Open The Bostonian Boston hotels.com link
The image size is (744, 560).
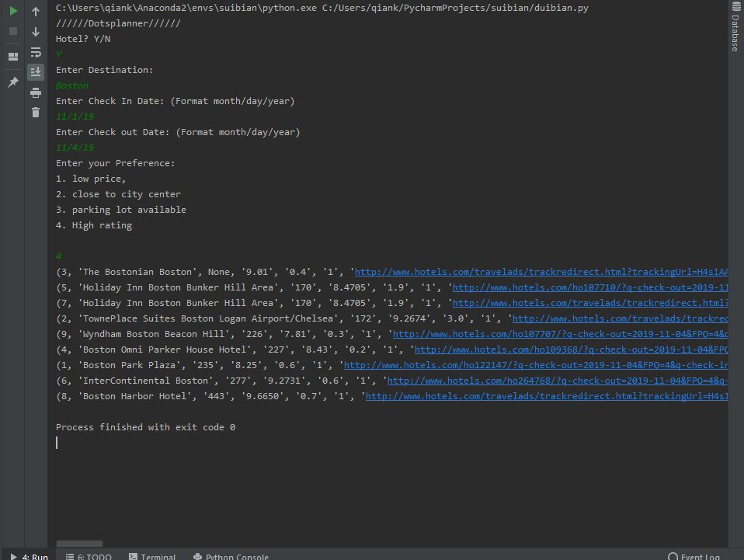click(541, 272)
